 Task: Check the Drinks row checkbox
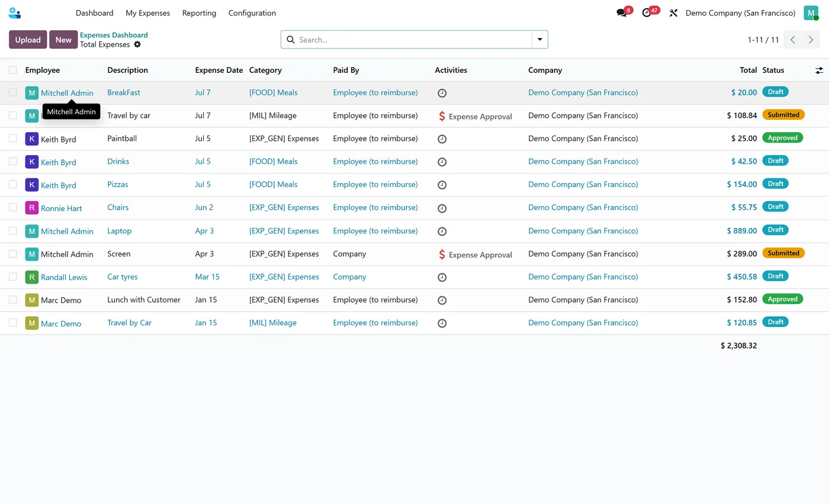tap(12, 162)
